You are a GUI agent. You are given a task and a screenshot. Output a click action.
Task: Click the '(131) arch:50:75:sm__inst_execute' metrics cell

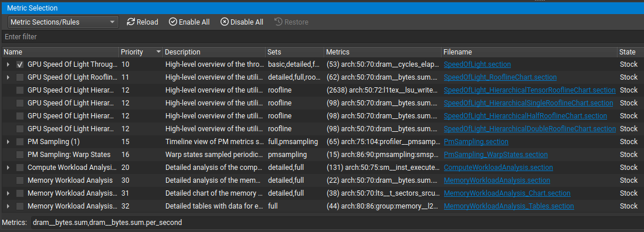[x=382, y=168]
